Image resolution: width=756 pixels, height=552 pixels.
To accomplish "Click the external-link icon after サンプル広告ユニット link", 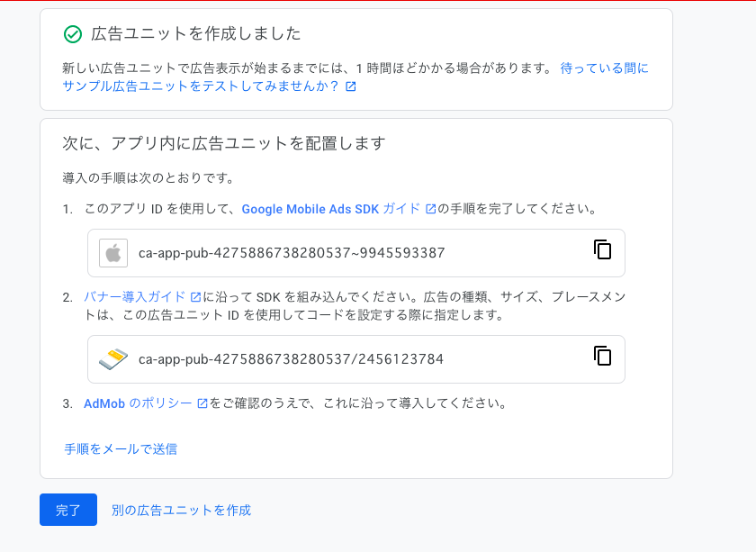I will pyautogui.click(x=349, y=86).
